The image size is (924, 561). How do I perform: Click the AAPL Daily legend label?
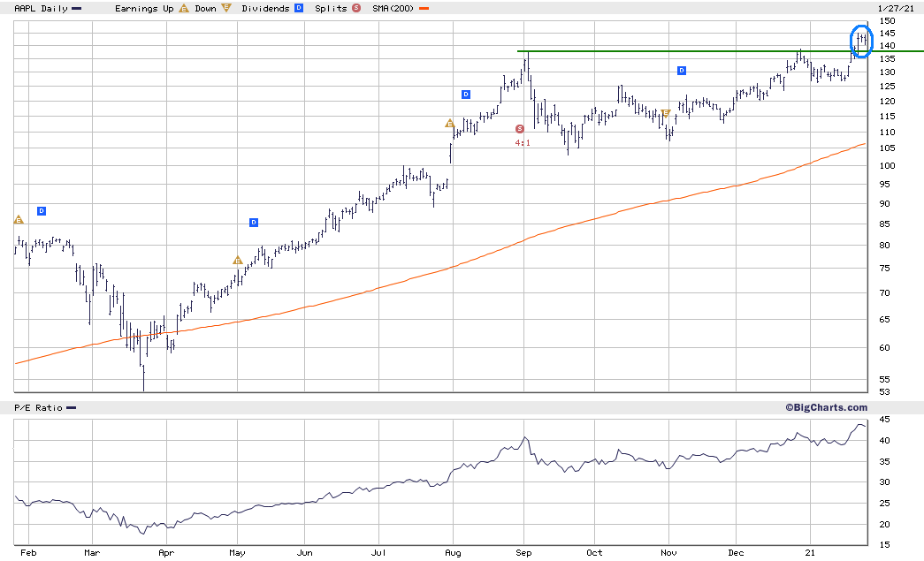(x=41, y=8)
